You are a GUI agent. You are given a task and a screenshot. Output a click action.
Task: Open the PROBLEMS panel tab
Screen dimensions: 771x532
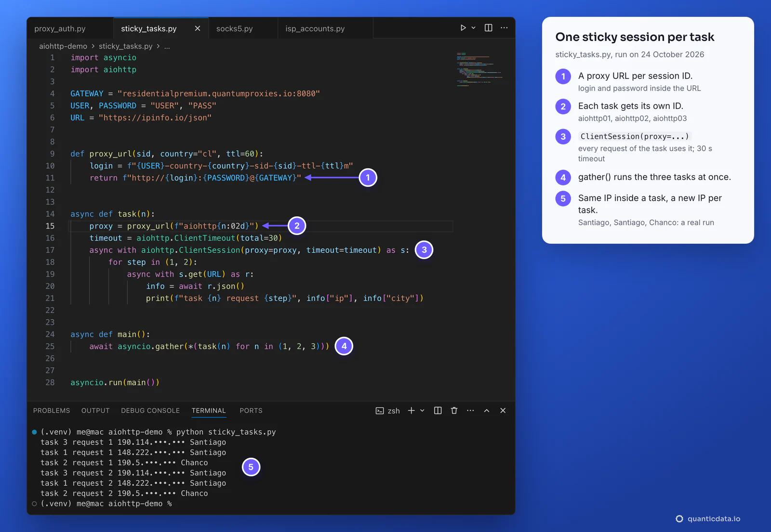coord(52,411)
